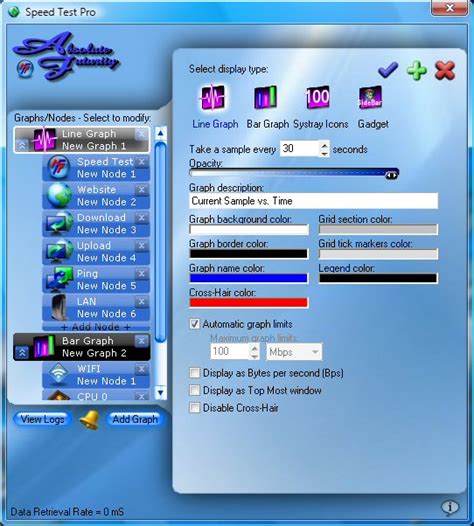Select the WIFI New Node 1

pyautogui.click(x=96, y=375)
